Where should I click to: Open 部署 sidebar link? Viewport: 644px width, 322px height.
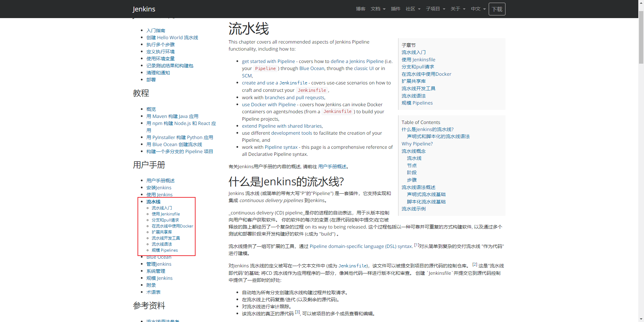[x=151, y=80]
